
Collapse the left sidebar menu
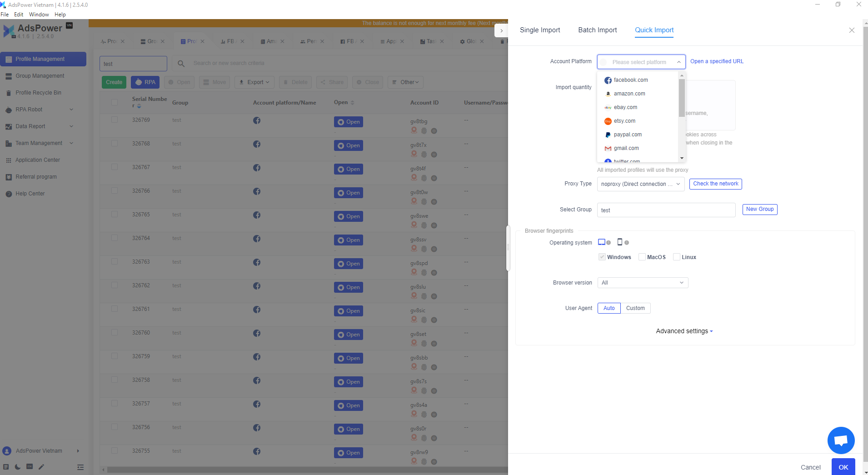[x=80, y=467]
